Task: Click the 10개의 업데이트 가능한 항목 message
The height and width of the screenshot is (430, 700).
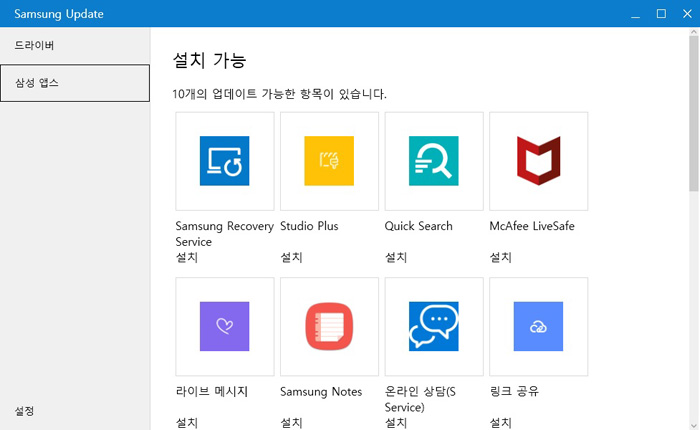Action: (x=279, y=94)
